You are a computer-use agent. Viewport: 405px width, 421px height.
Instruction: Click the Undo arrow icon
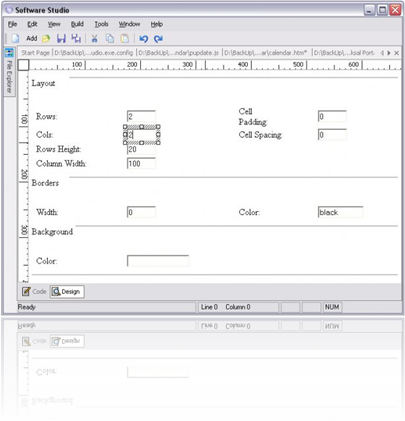tap(143, 39)
